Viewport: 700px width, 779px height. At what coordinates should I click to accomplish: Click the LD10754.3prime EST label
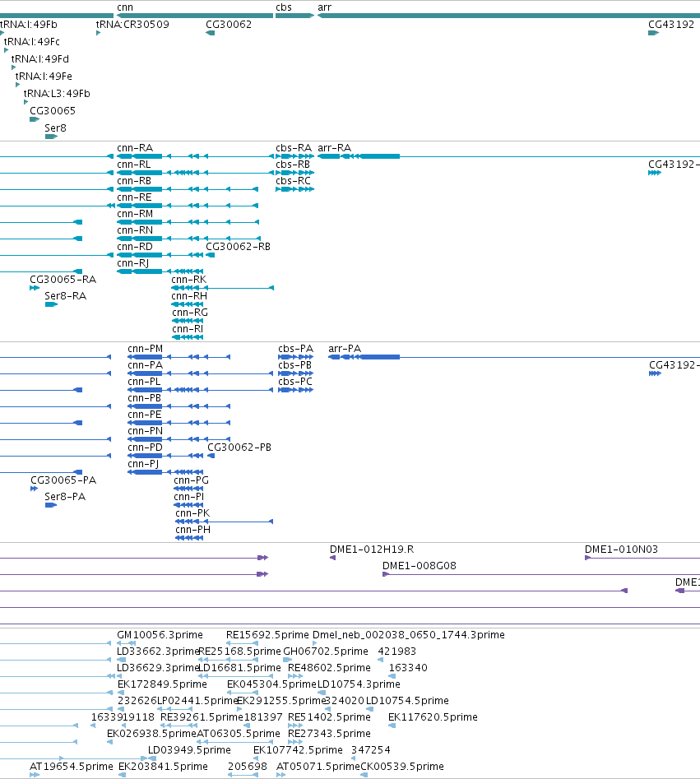coord(359,684)
